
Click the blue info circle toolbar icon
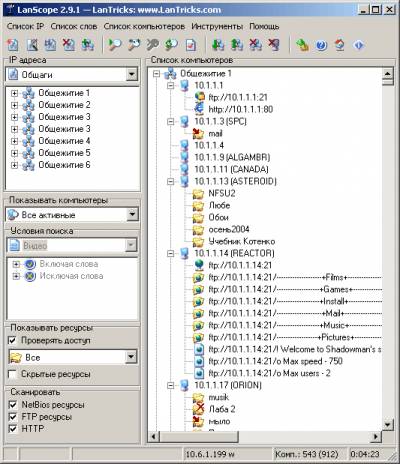[x=359, y=45]
